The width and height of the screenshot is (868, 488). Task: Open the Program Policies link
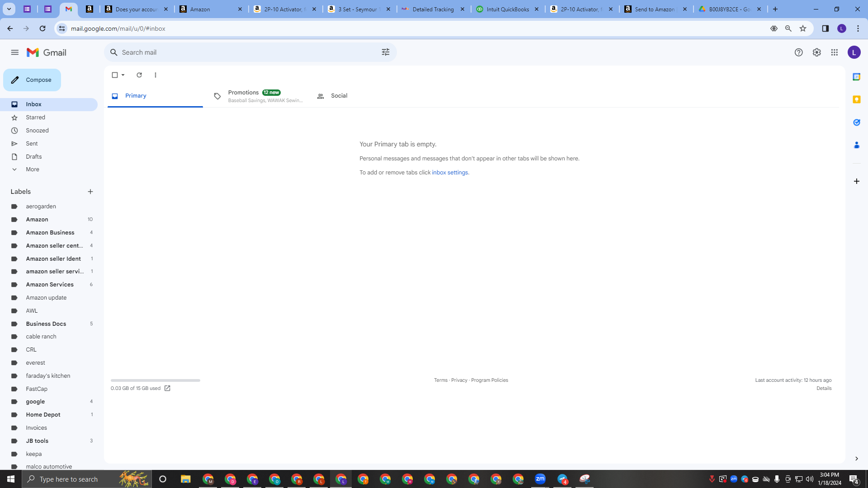coord(490,380)
